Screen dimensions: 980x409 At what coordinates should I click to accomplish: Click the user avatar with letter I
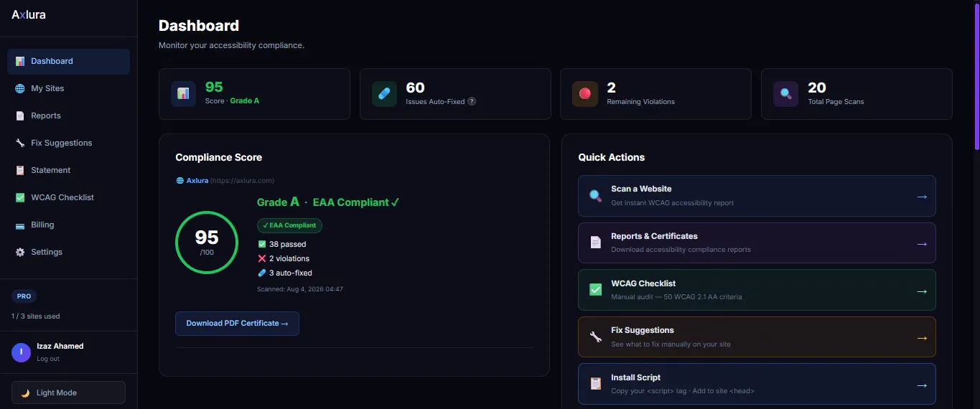coord(22,352)
